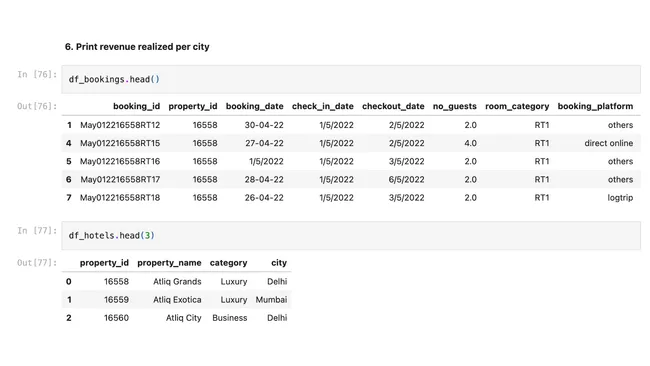
Task: Select the Atliq Exotica cell
Action: [x=177, y=300]
